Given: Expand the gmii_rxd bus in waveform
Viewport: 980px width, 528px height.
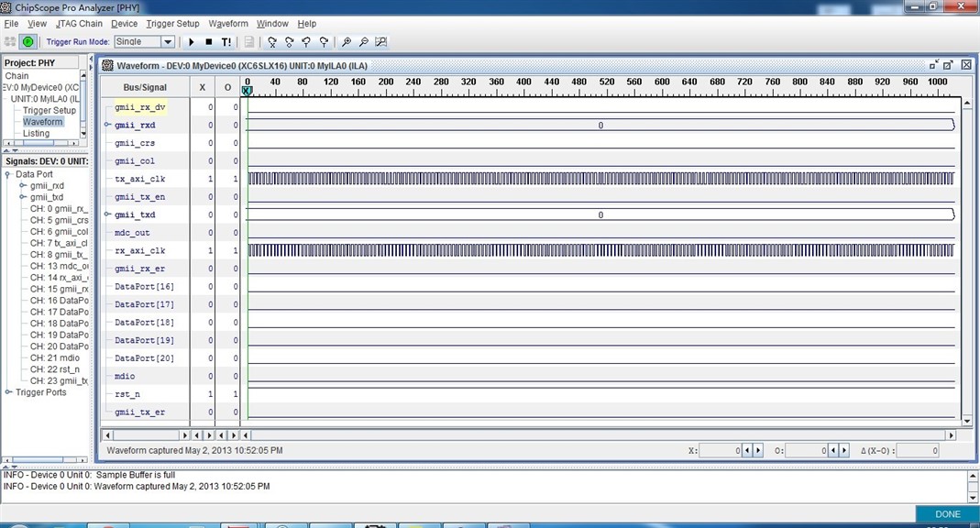Looking at the screenshot, I should [108, 125].
